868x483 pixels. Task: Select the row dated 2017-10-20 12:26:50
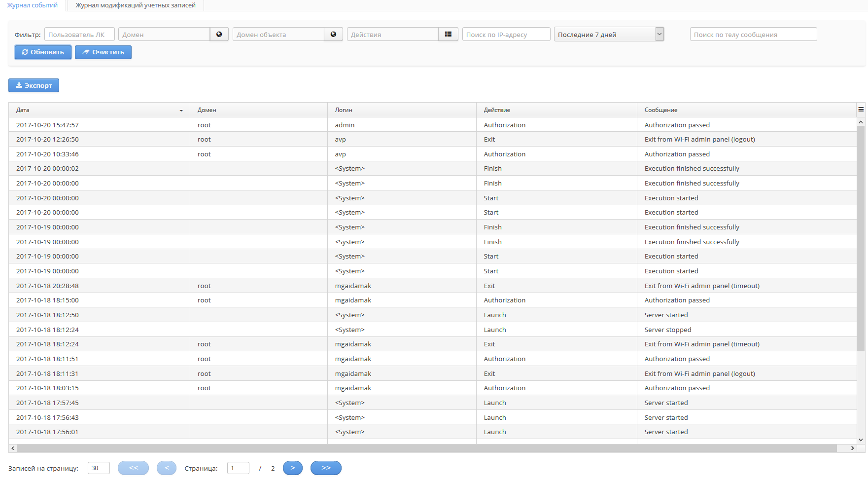click(432, 140)
